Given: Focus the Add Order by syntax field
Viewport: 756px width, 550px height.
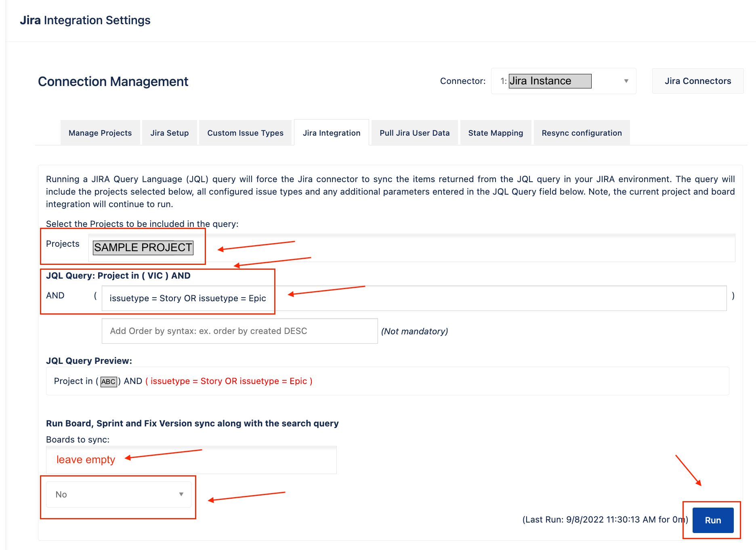Looking at the screenshot, I should coord(239,331).
